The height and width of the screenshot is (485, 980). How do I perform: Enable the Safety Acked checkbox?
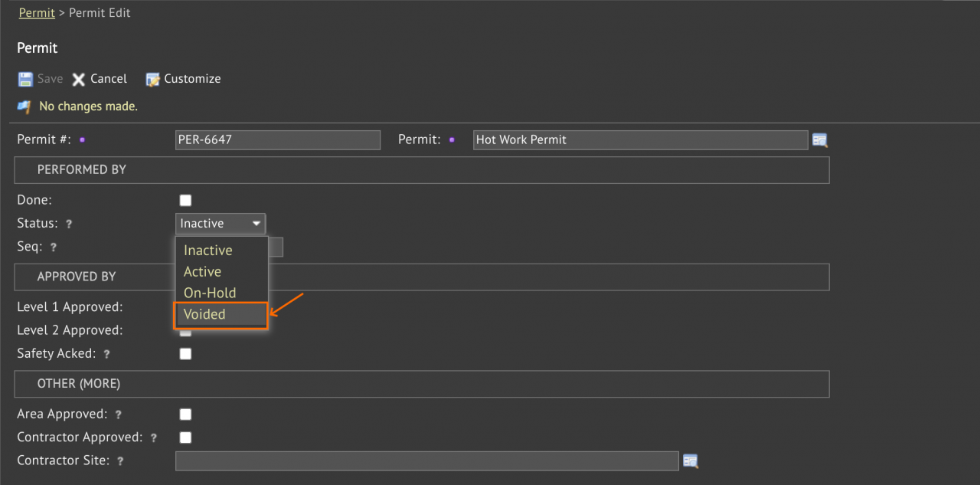185,354
